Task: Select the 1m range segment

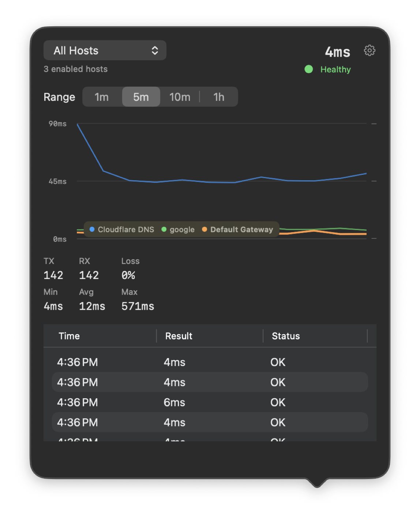Action: coord(102,97)
